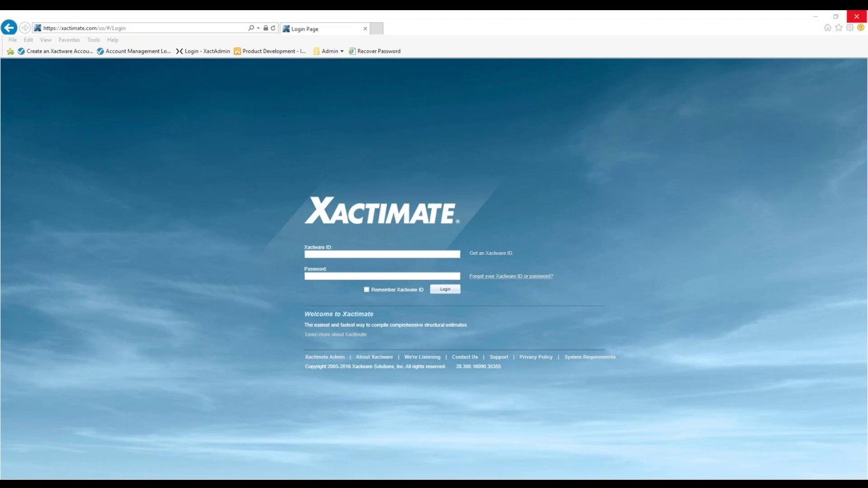Image resolution: width=868 pixels, height=488 pixels.
Task: Open Xactimate Admin footer link
Action: [x=325, y=357]
